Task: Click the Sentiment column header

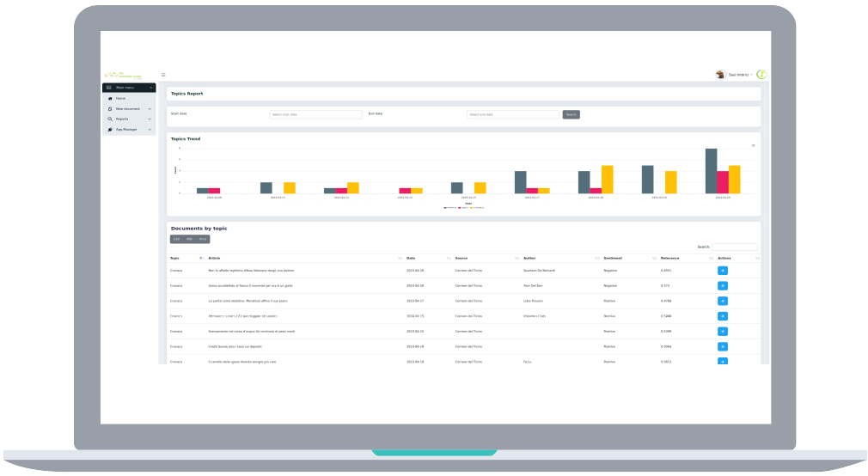Action: point(613,259)
